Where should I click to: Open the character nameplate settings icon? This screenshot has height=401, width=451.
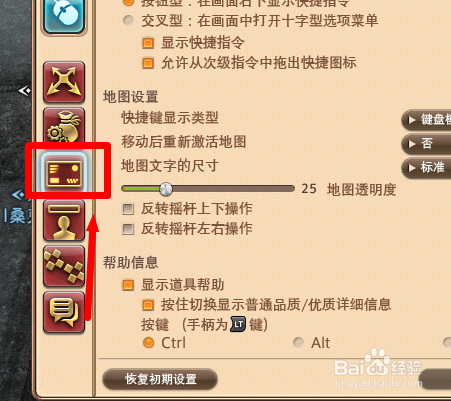[64, 220]
